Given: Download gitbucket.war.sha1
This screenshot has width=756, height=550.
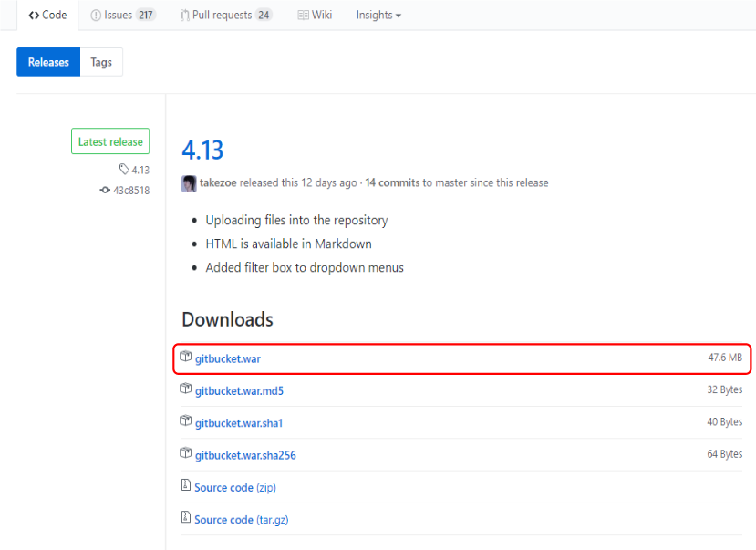Looking at the screenshot, I should click(239, 423).
